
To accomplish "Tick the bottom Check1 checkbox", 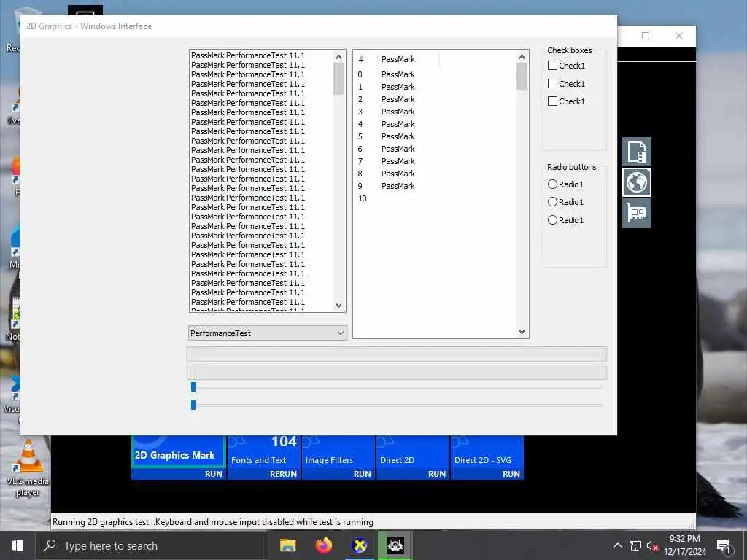I will (x=553, y=101).
